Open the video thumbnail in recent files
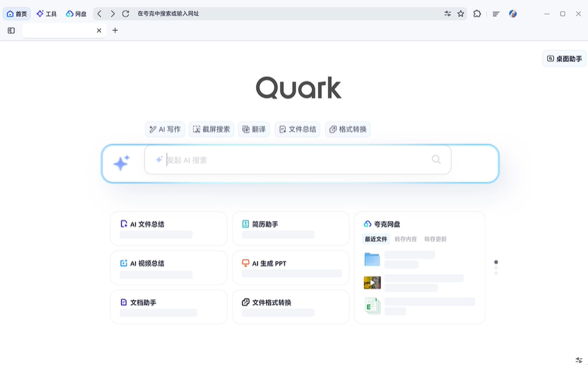Screen dimensions: 588x365 pos(372,282)
